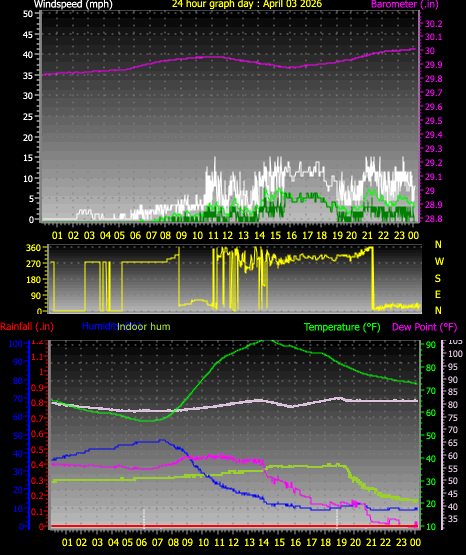
Task: Click the red "Rainfall (.in)" legend label
Action: (x=27, y=326)
